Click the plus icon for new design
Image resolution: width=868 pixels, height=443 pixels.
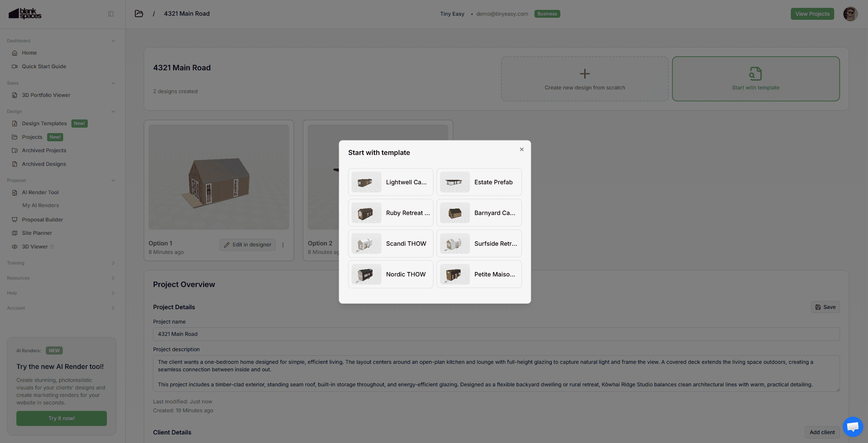585,74
